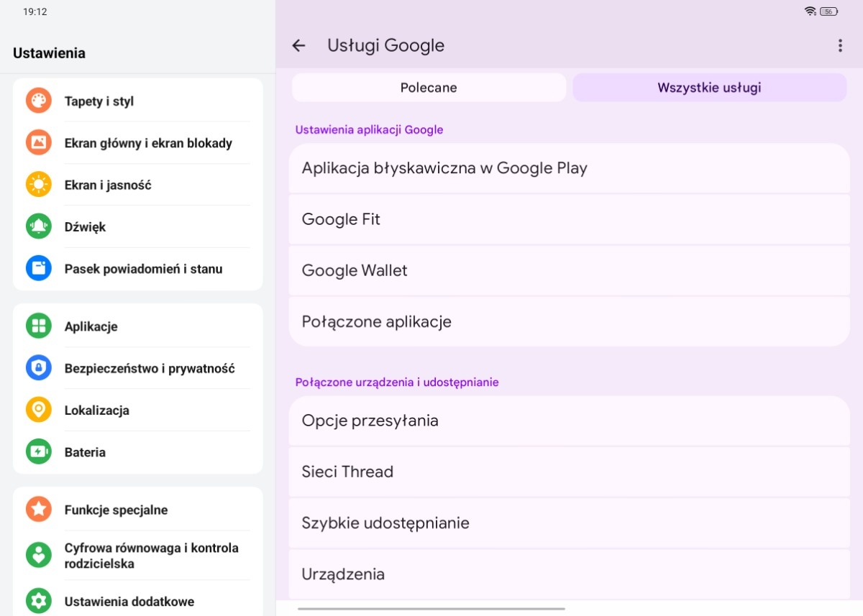Image resolution: width=863 pixels, height=616 pixels.
Task: Go back using the arrow icon
Action: (x=298, y=45)
